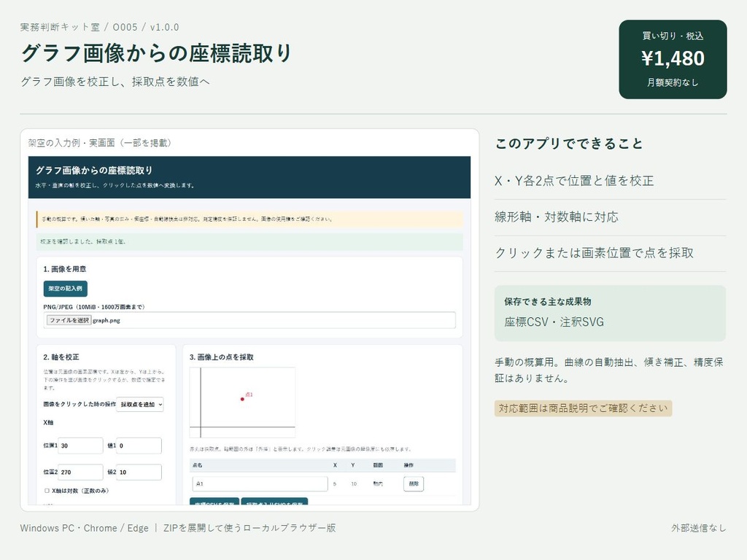Click the green 校正を確認しました status message
This screenshot has height=560, width=747.
(249, 241)
